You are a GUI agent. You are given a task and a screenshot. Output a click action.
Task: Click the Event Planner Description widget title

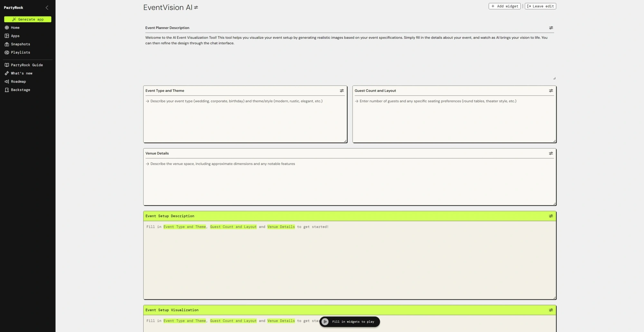click(x=167, y=28)
